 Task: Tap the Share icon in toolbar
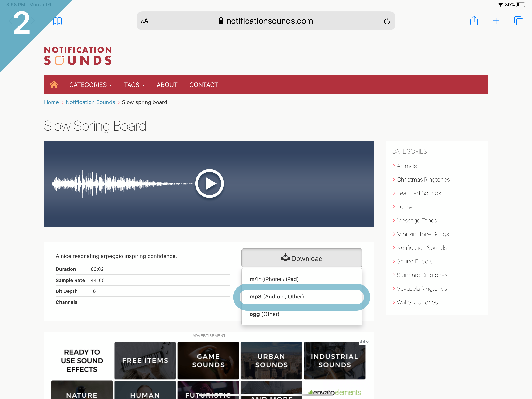(474, 21)
